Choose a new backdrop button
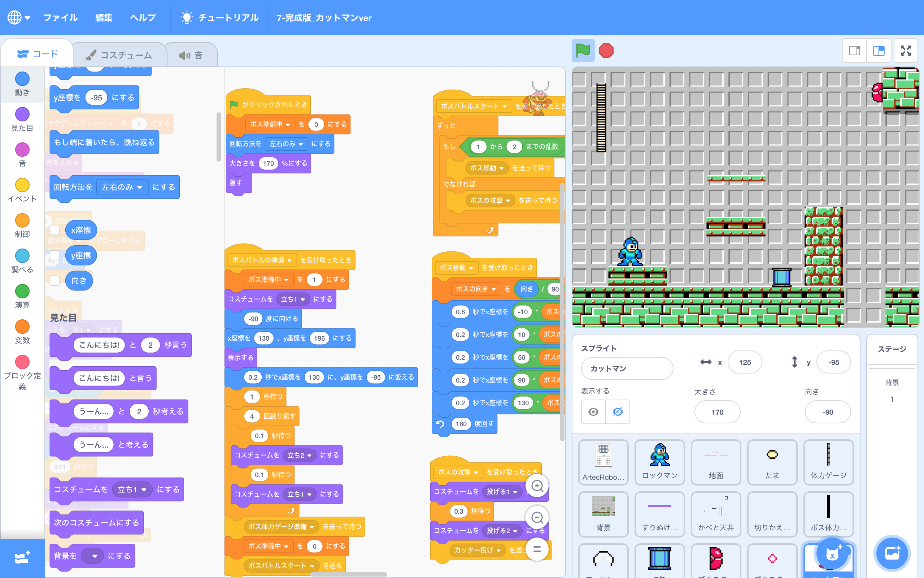This screenshot has width=924, height=578. pyautogui.click(x=892, y=553)
